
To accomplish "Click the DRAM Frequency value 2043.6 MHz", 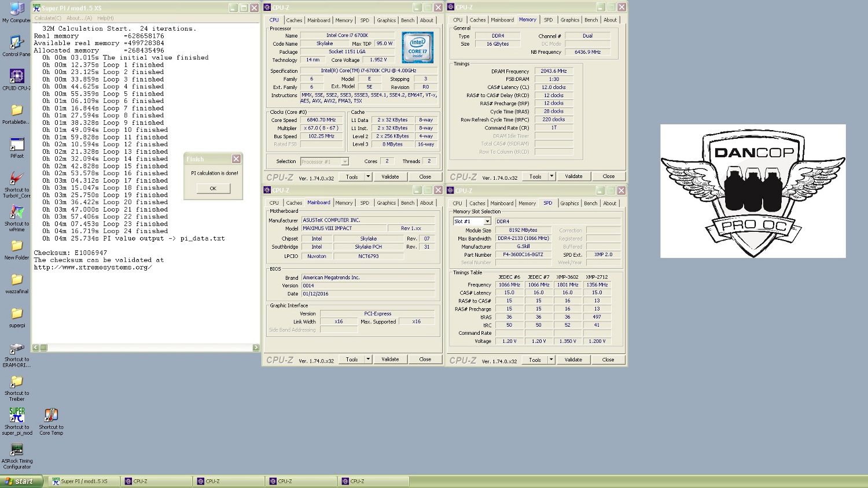I will click(554, 71).
